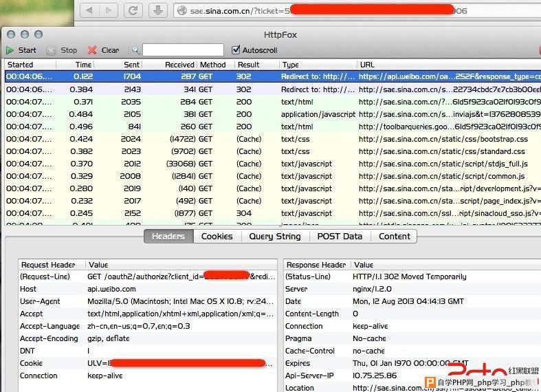Sort requests by Sent column header
The image size is (541, 392).
click(118, 65)
